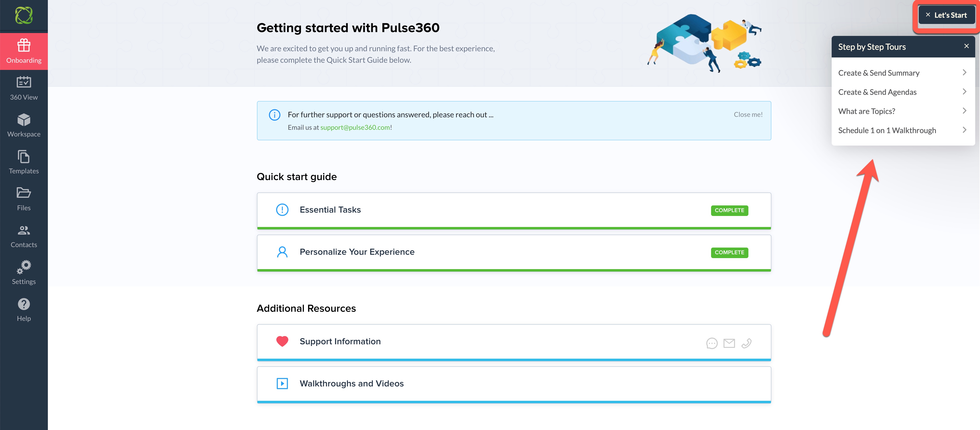Dismiss banner with Close me!
The height and width of the screenshot is (430, 980).
click(x=747, y=114)
